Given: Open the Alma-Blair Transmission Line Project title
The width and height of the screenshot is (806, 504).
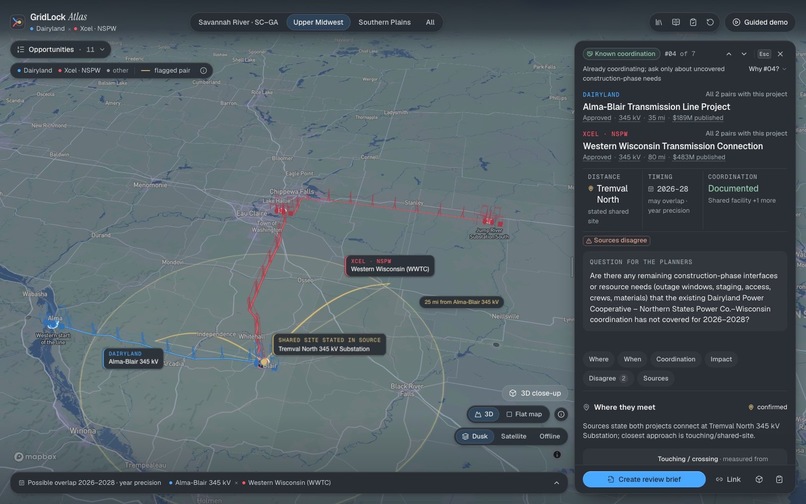Looking at the screenshot, I should coord(656,107).
